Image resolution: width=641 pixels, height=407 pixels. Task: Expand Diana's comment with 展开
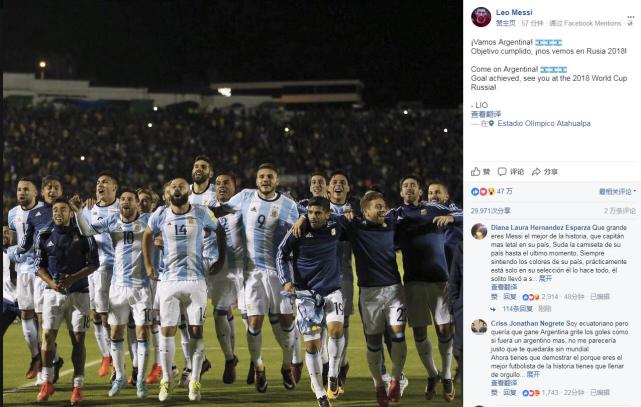545,278
